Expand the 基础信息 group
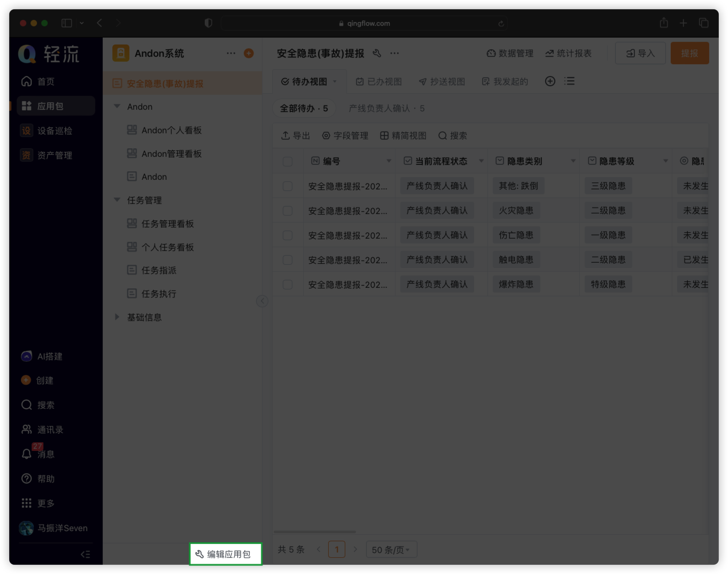The height and width of the screenshot is (574, 728). click(117, 317)
